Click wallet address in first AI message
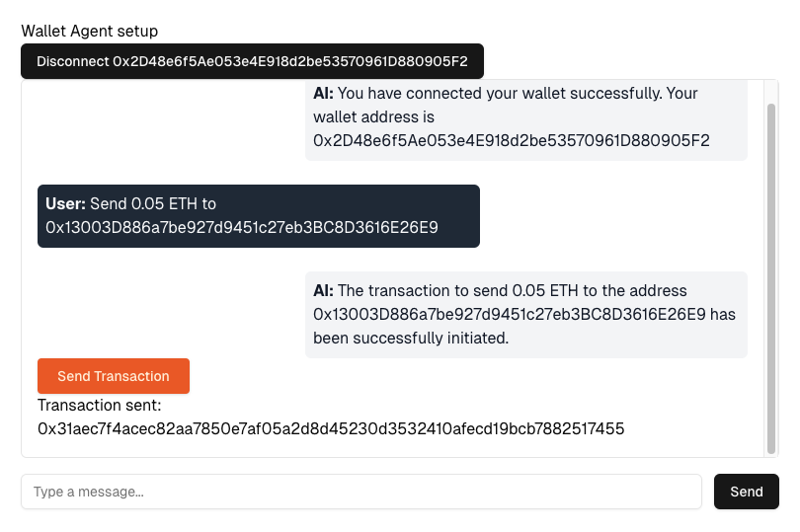Screen dimensions: 800x532 point(511,141)
